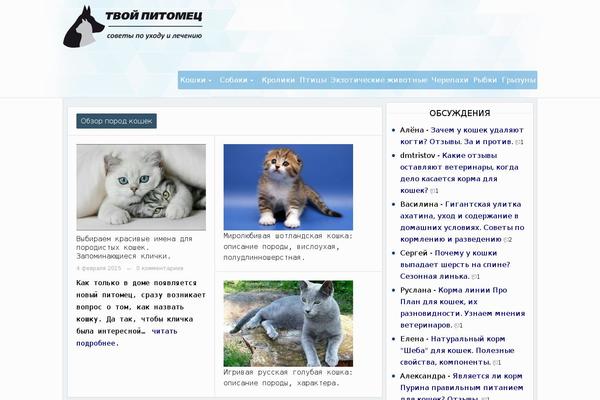Open the Собаки dropdown menu

[x=236, y=80]
